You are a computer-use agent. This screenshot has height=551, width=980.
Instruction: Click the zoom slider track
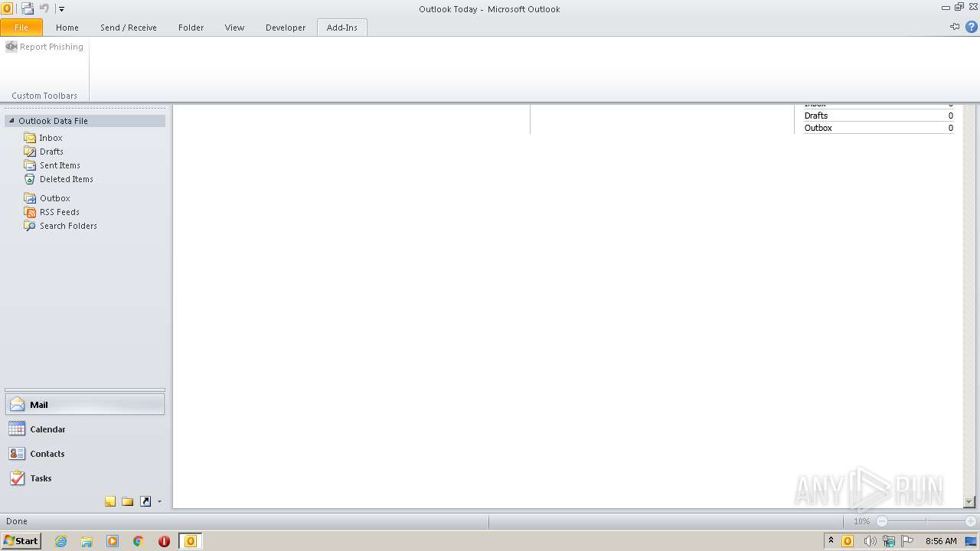[x=926, y=521]
